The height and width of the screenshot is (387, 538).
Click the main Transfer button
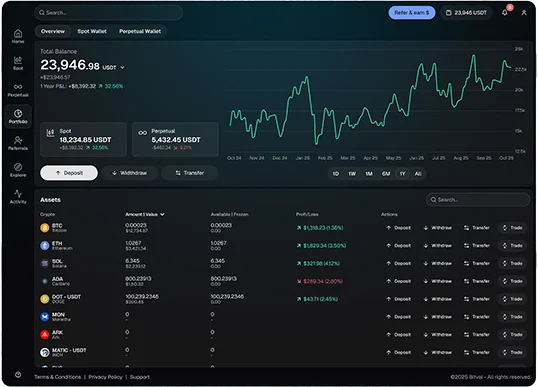coord(190,173)
